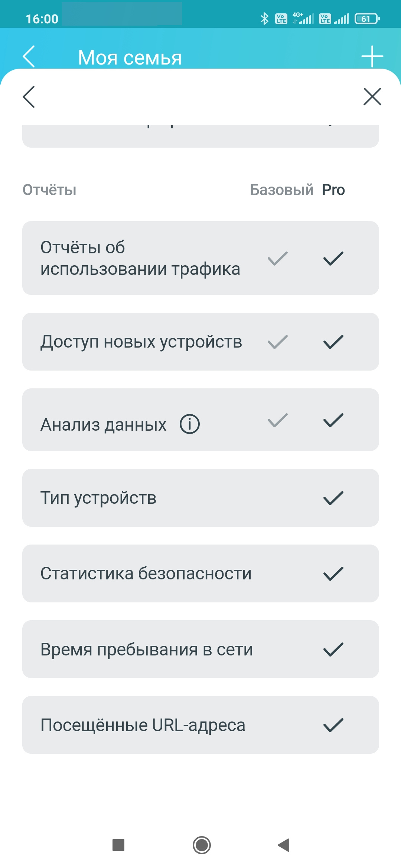Tap the Моя семья page title
The width and height of the screenshot is (401, 868).
point(130,58)
